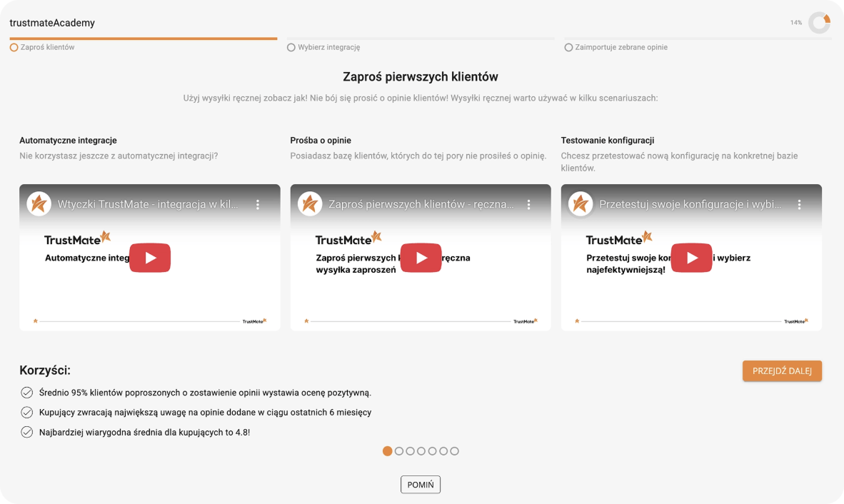
Task: Open the third video's three-dot options menu
Action: (x=799, y=204)
